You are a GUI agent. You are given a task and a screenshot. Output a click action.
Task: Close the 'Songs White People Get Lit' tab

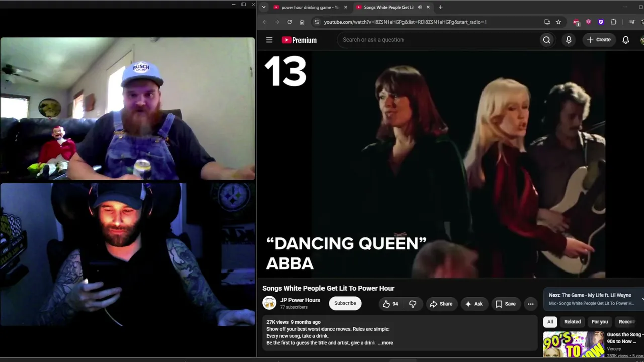[x=428, y=7]
